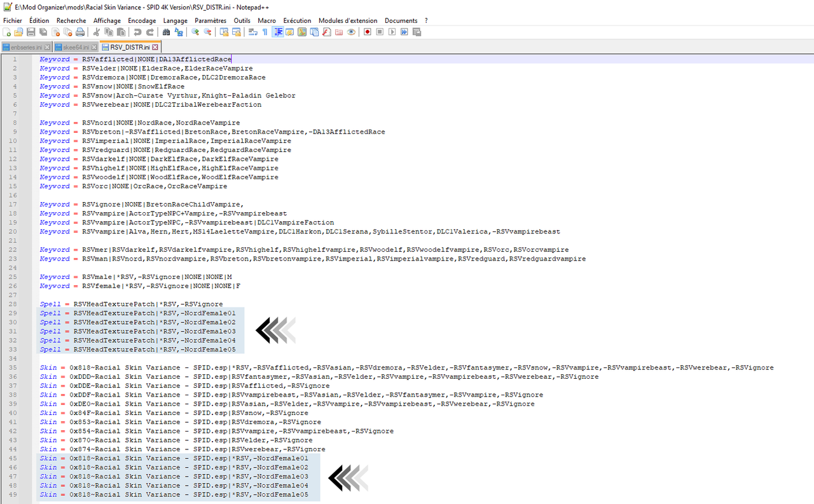This screenshot has width=814, height=504.
Task: Click the RSVorc OrcRaceVampire line
Action: pos(133,186)
